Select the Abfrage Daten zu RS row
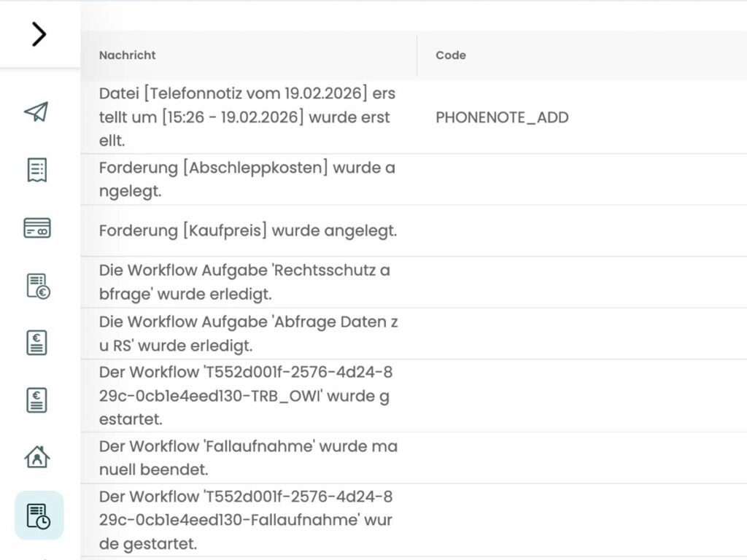This screenshot has width=747, height=560. pyautogui.click(x=248, y=332)
